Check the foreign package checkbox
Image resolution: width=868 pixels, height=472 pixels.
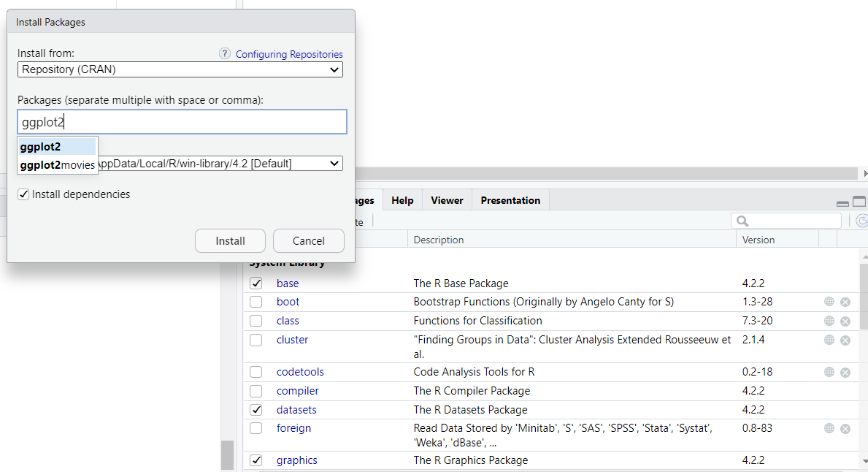256,428
